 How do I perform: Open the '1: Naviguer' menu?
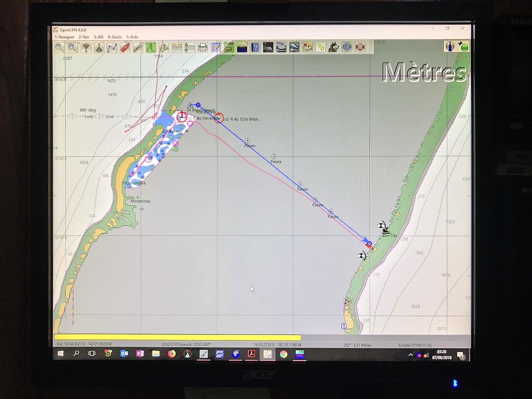pyautogui.click(x=64, y=37)
